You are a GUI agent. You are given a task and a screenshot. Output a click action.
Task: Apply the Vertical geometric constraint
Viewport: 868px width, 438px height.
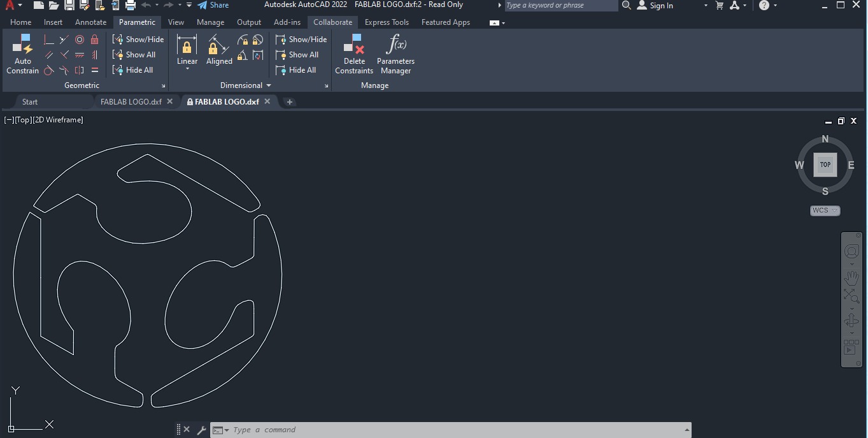point(94,55)
